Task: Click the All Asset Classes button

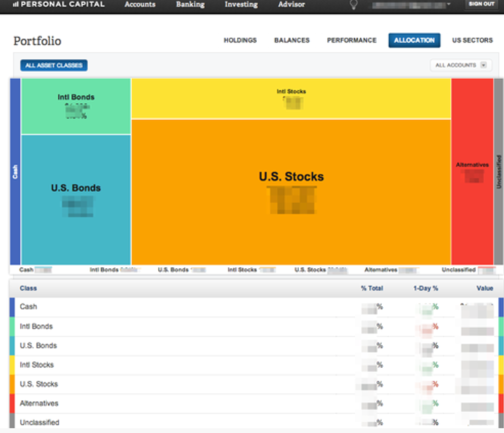Action: [x=54, y=65]
